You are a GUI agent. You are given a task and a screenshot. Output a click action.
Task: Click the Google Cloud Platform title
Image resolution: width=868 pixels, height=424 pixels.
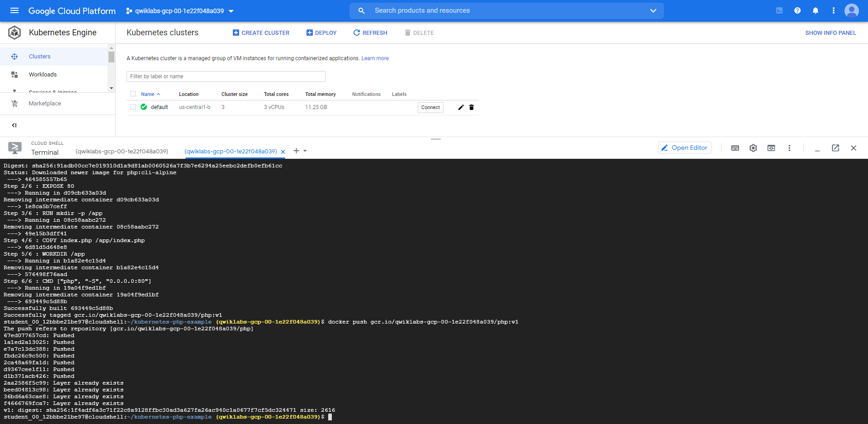tap(72, 11)
